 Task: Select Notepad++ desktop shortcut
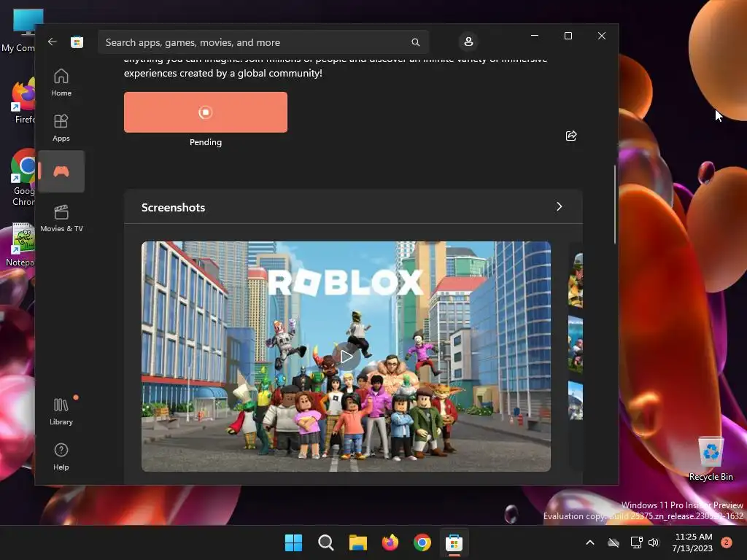coord(21,245)
